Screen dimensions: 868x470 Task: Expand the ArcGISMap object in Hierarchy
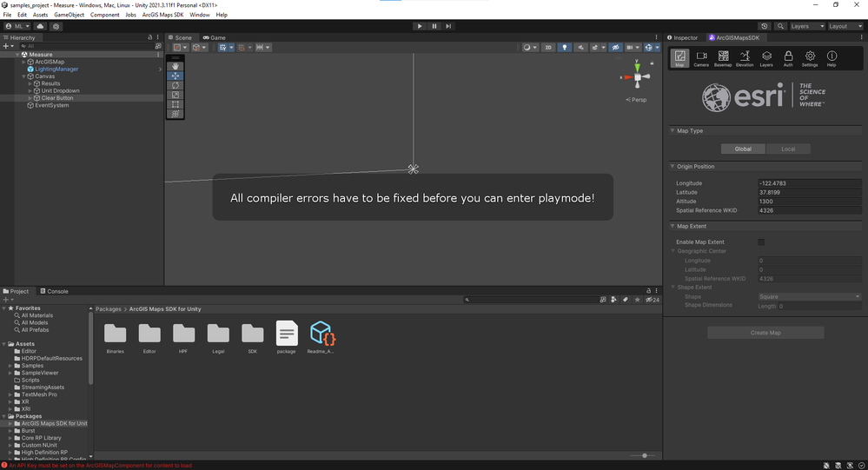pyautogui.click(x=23, y=62)
